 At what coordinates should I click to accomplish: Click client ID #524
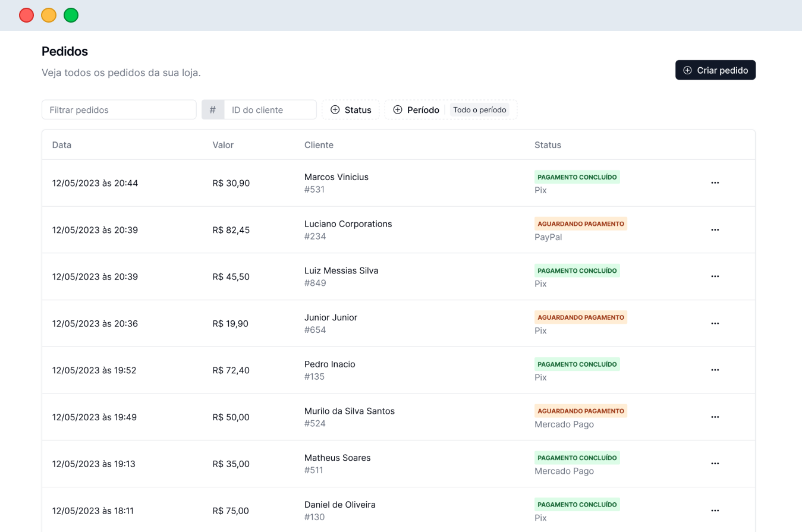pos(315,424)
